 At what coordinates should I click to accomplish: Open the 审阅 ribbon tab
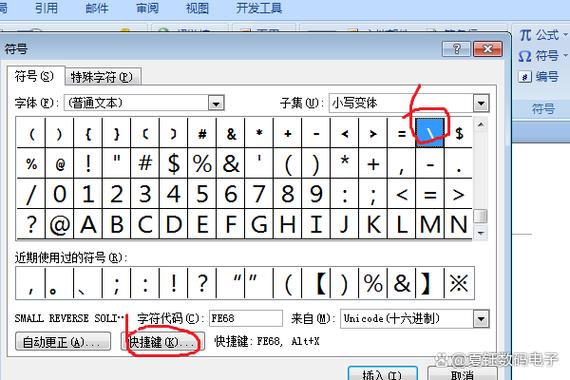[147, 8]
